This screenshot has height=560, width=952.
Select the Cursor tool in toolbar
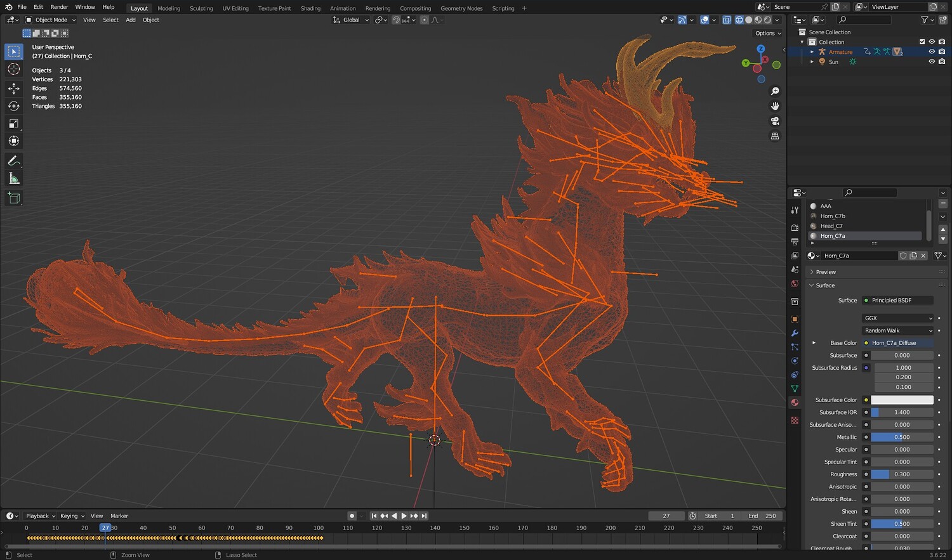click(x=14, y=69)
